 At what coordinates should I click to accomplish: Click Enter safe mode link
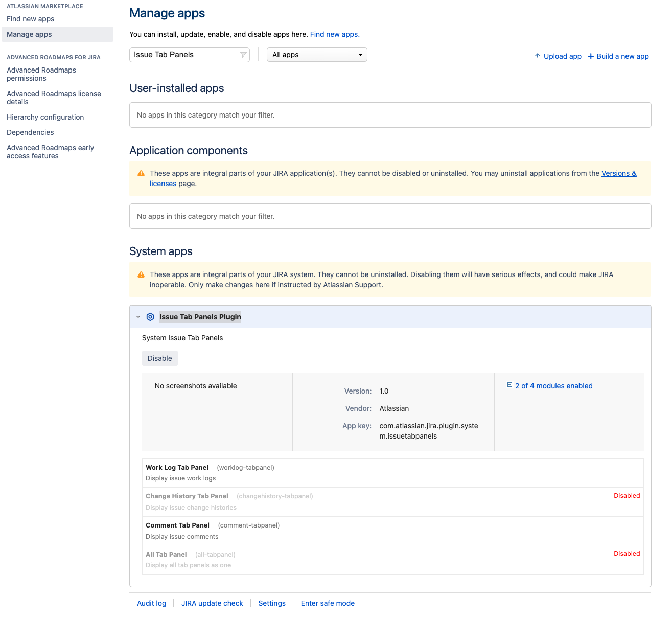click(328, 603)
